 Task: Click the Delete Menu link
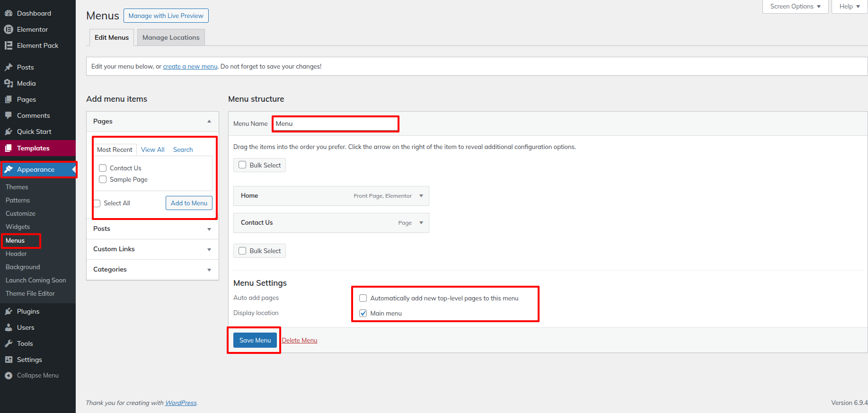pos(300,340)
